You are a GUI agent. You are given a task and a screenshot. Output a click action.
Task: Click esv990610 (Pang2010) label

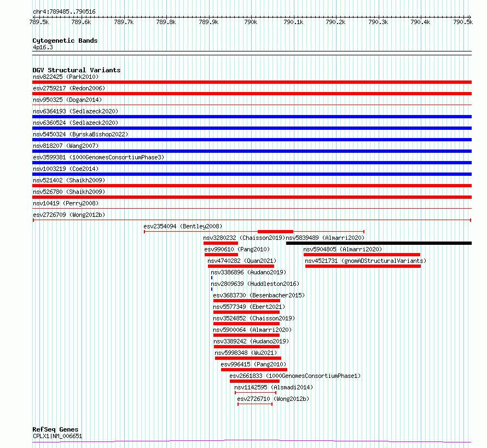237,249
